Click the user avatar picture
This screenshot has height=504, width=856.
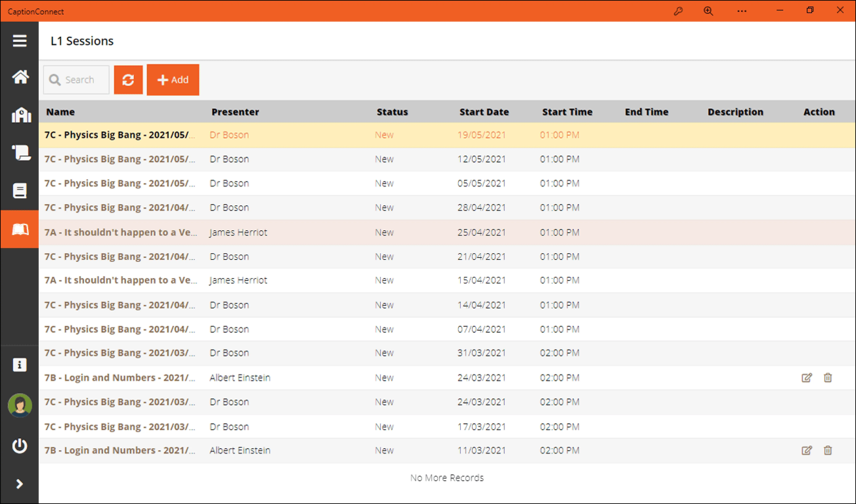pyautogui.click(x=20, y=405)
